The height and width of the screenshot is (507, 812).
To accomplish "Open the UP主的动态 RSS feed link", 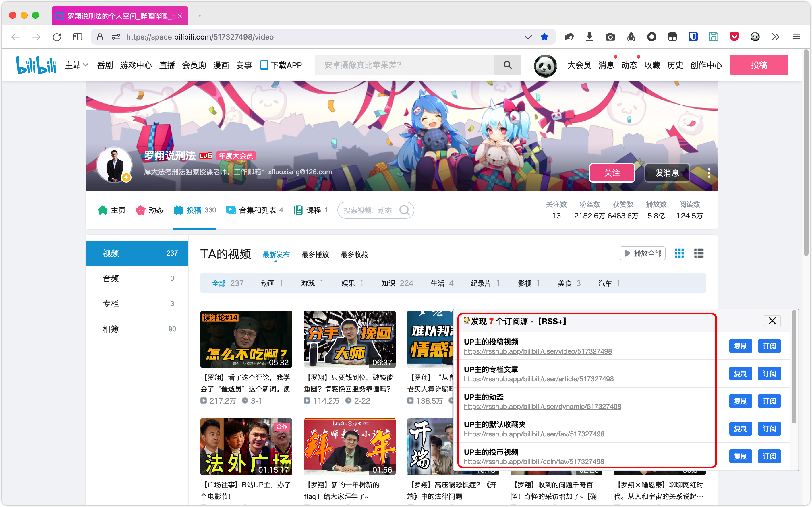I will 542,407.
